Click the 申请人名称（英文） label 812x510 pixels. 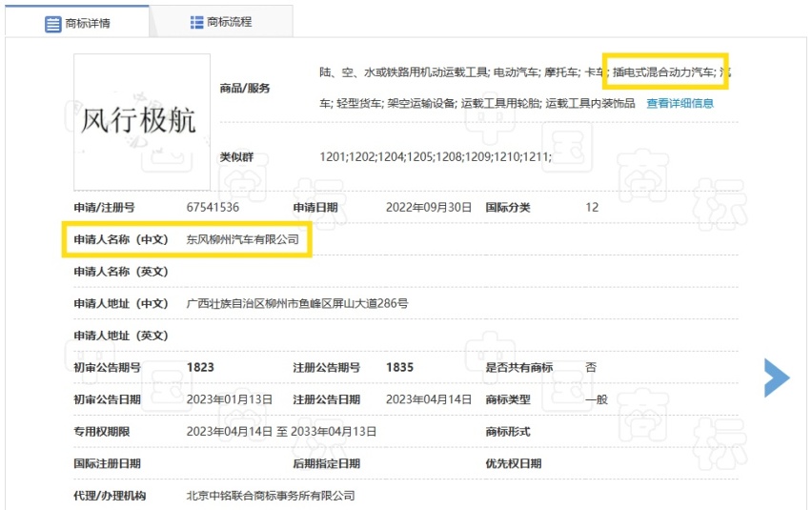coord(121,272)
